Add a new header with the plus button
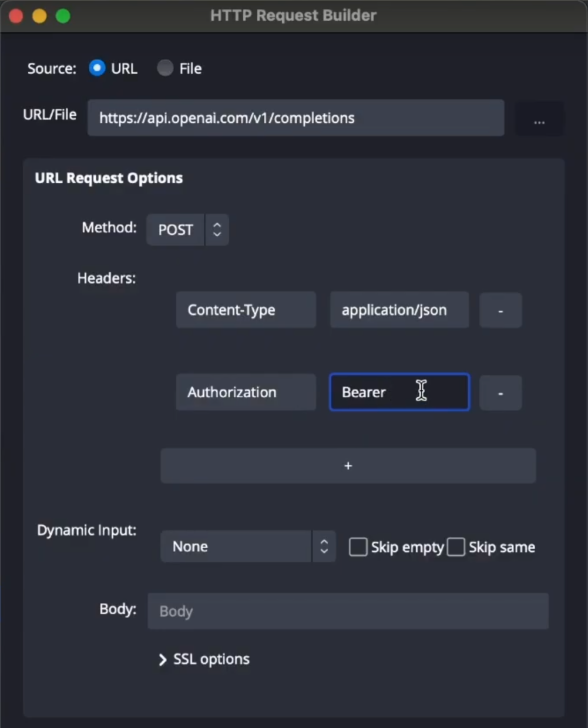The width and height of the screenshot is (588, 728). click(x=348, y=466)
